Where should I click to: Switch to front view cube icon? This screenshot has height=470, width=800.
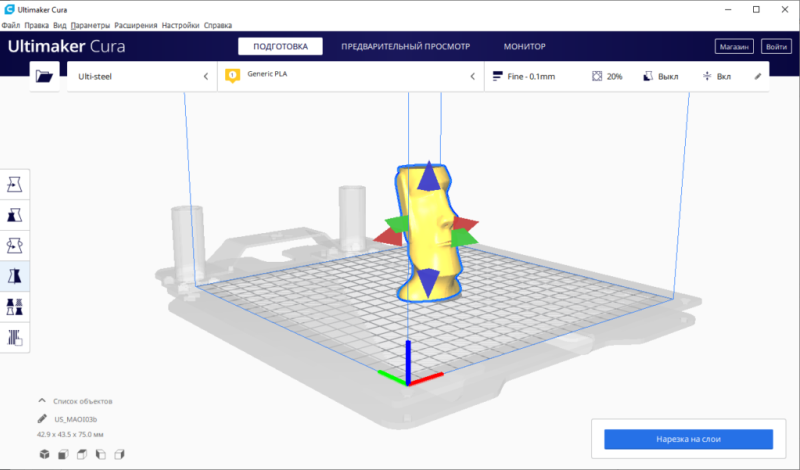coord(63,454)
